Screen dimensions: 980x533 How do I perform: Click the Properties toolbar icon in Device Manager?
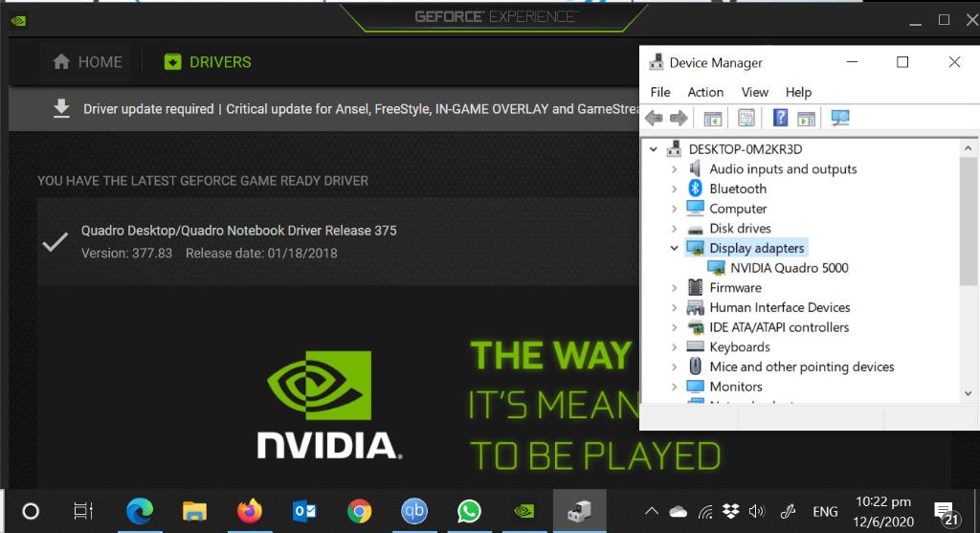[746, 118]
